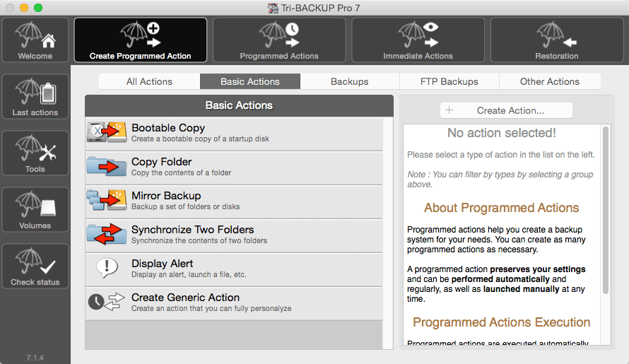
Task: Click 'Create an action that you can fully personalyze'
Action: point(211,308)
